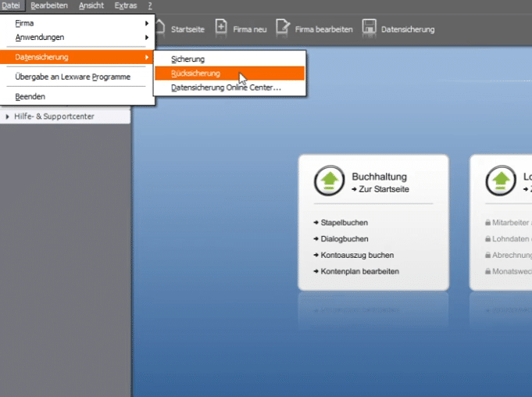The width and height of the screenshot is (532, 397).
Task: Click the Firma bearbeiten pencil icon
Action: tap(283, 27)
